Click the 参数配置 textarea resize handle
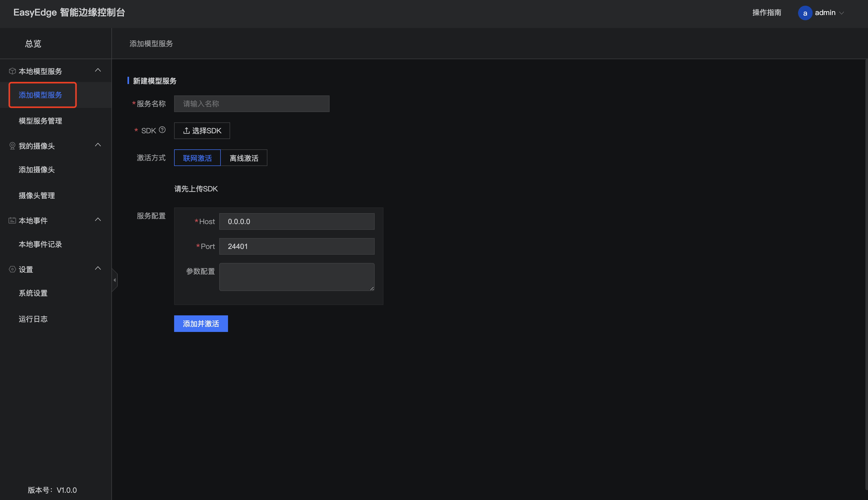868x500 pixels. [372, 288]
